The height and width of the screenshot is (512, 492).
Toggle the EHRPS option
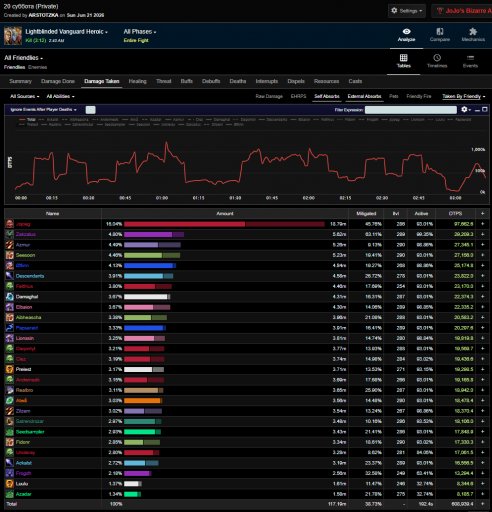click(298, 96)
